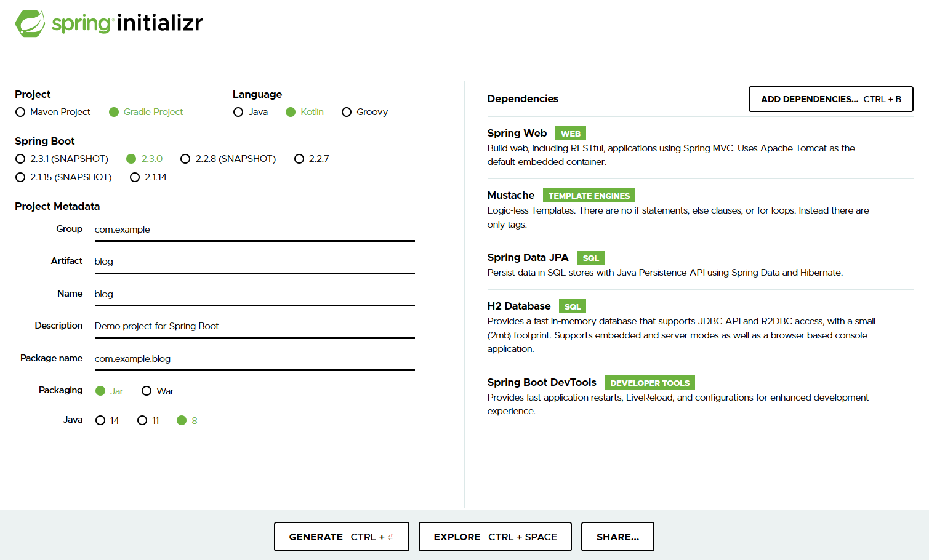This screenshot has width=929, height=560.
Task: Select Spring Boot version 2.2.7
Action: click(x=312, y=159)
